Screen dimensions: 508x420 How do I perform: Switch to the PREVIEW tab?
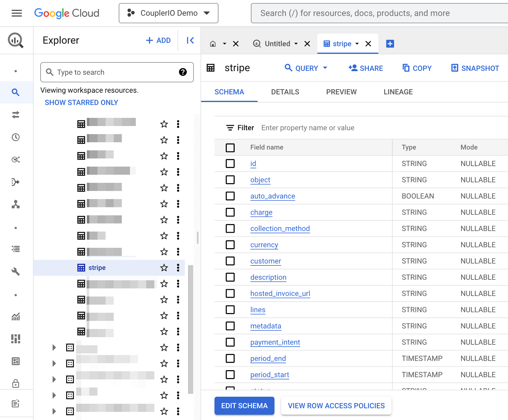pos(341,92)
